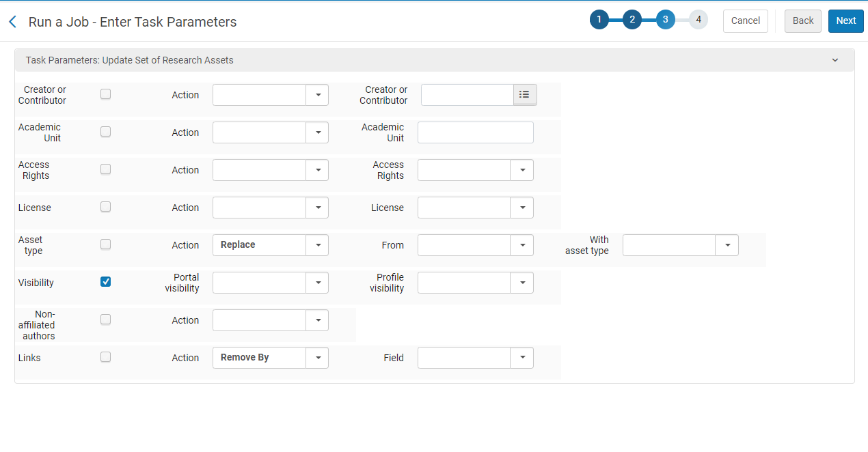Click the back arrow icon beside page title
This screenshot has width=868, height=452.
tap(12, 22)
